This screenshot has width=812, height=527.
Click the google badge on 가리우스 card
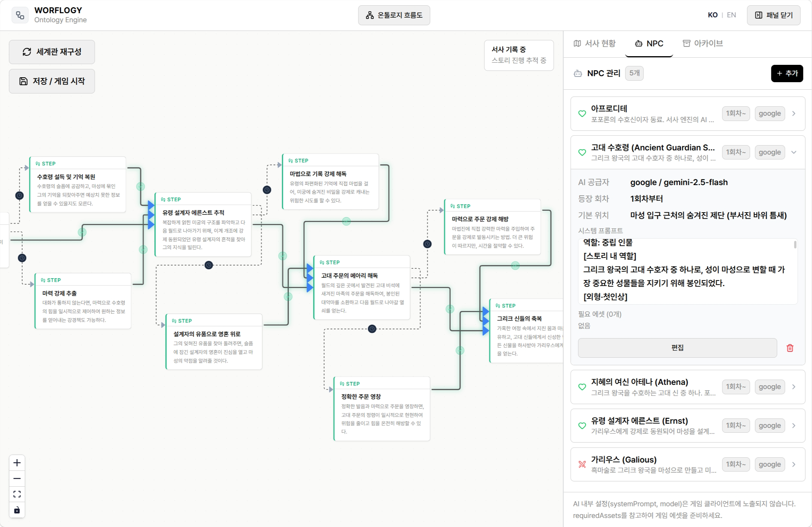770,464
